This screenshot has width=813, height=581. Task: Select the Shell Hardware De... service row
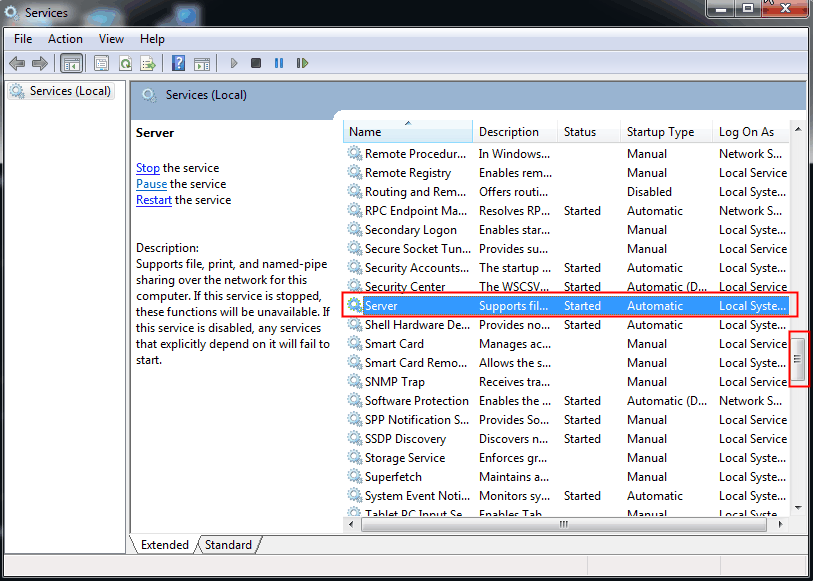[x=566, y=324]
